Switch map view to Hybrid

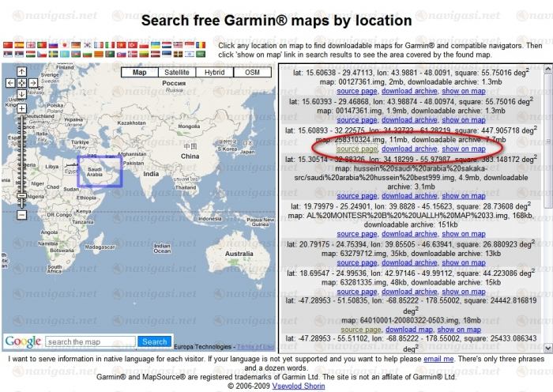tap(215, 73)
